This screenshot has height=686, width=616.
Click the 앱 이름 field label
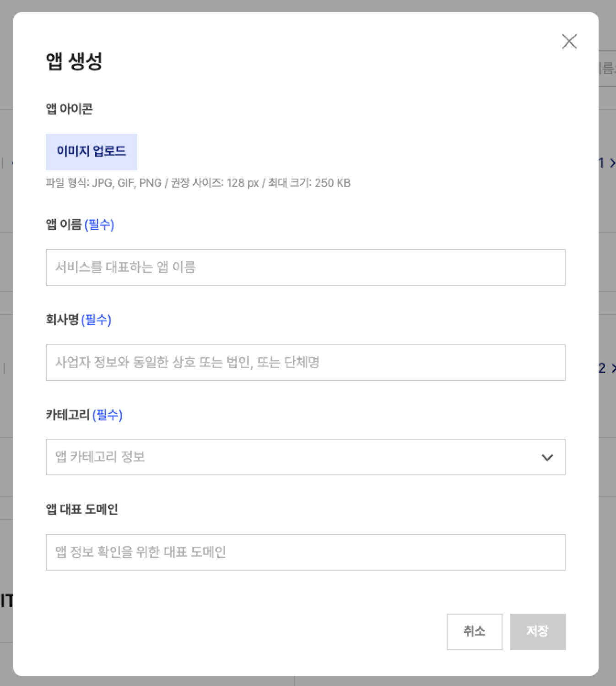coord(64,224)
